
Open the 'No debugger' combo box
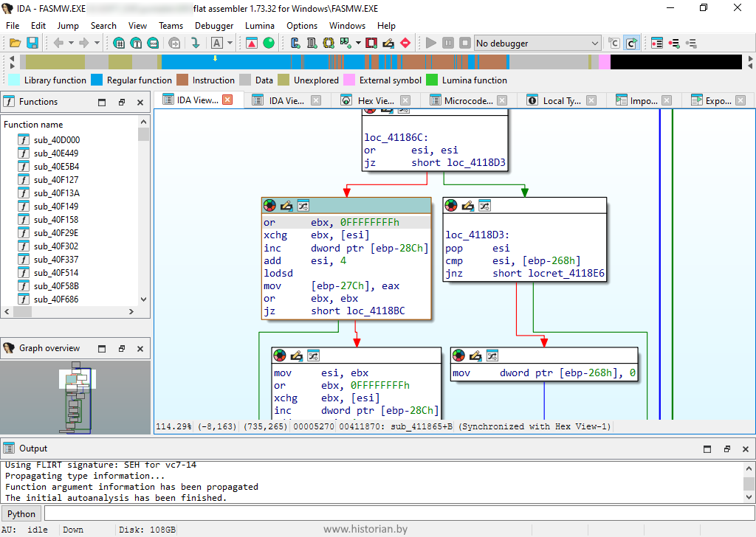click(x=537, y=43)
